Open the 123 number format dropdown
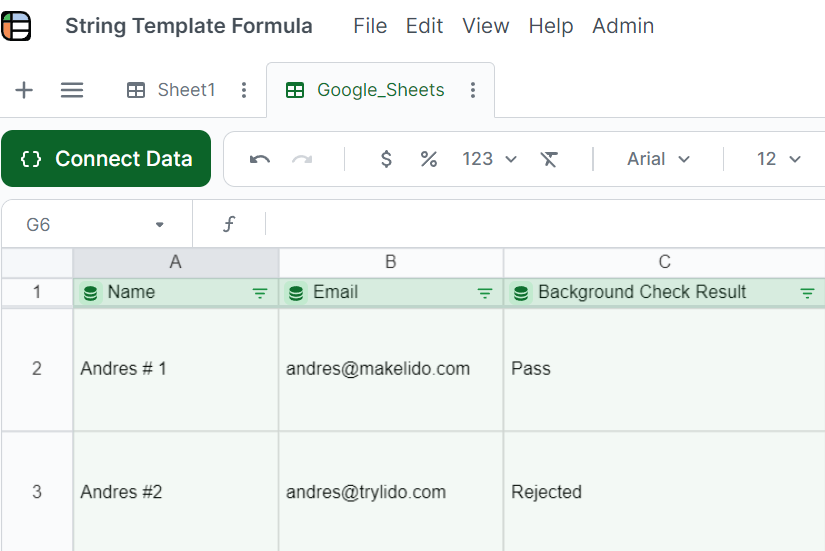This screenshot has width=825, height=551. (x=489, y=159)
